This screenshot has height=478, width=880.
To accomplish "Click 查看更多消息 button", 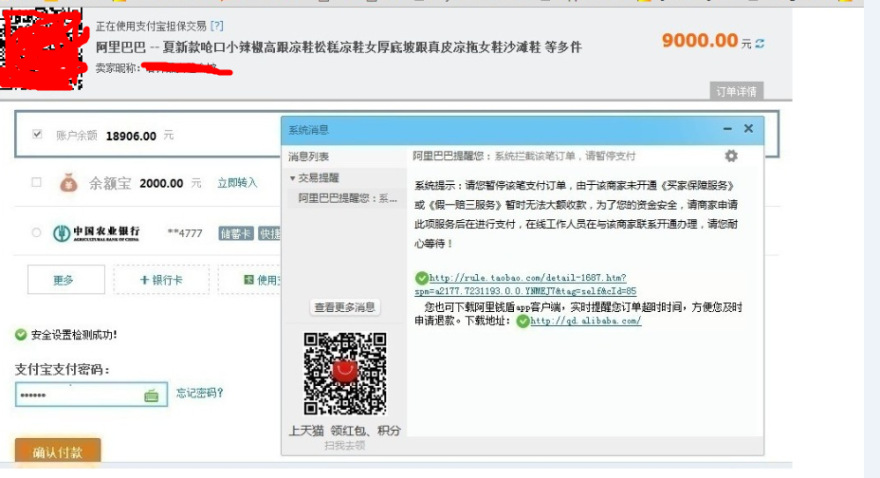I will pos(344,307).
